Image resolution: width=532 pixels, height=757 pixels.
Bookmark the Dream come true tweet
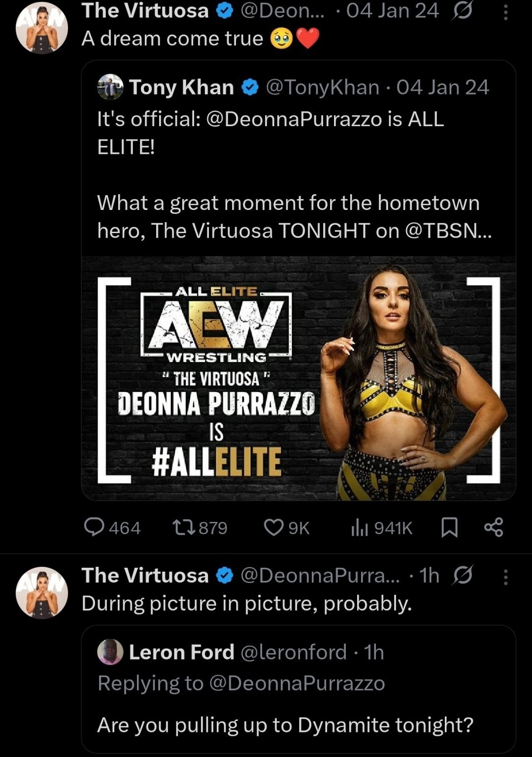click(x=449, y=527)
